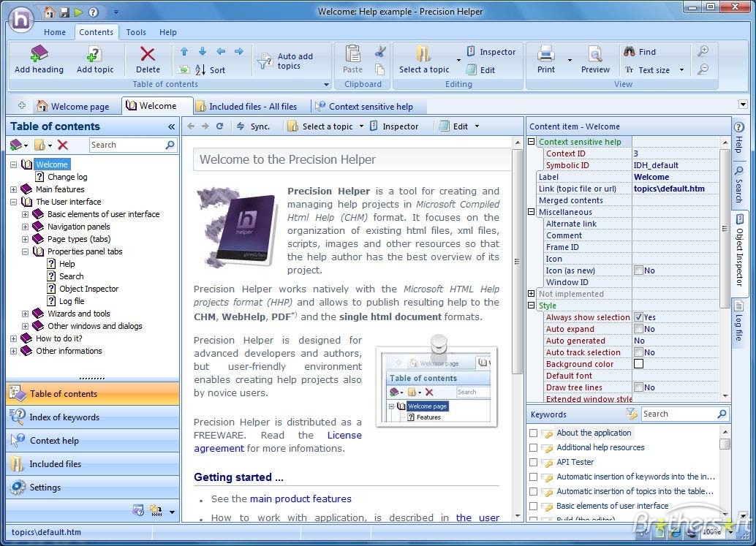This screenshot has width=756, height=546.
Task: Toggle Draw tree lines checkbox
Action: (638, 387)
